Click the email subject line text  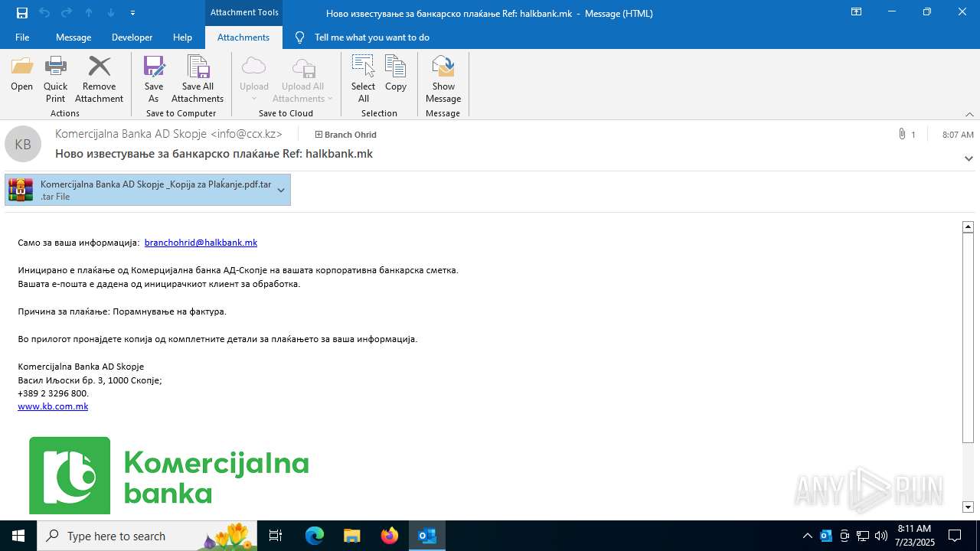coord(214,154)
